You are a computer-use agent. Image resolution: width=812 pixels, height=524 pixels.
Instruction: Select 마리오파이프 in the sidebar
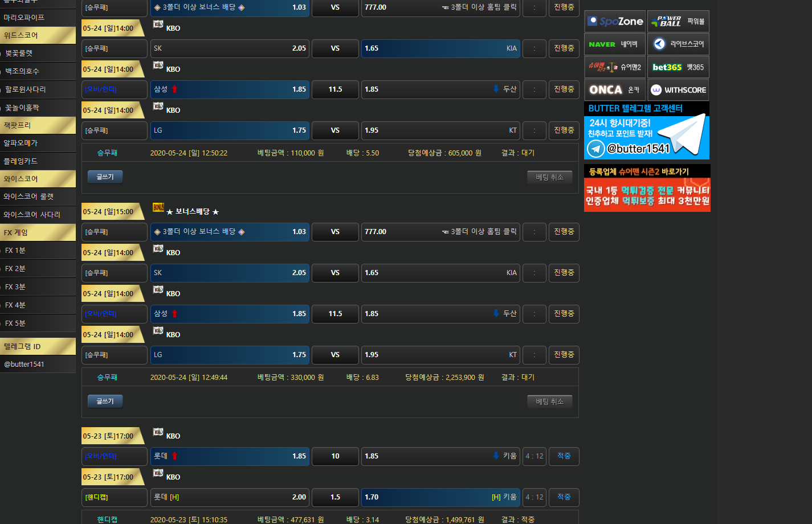pyautogui.click(x=38, y=18)
